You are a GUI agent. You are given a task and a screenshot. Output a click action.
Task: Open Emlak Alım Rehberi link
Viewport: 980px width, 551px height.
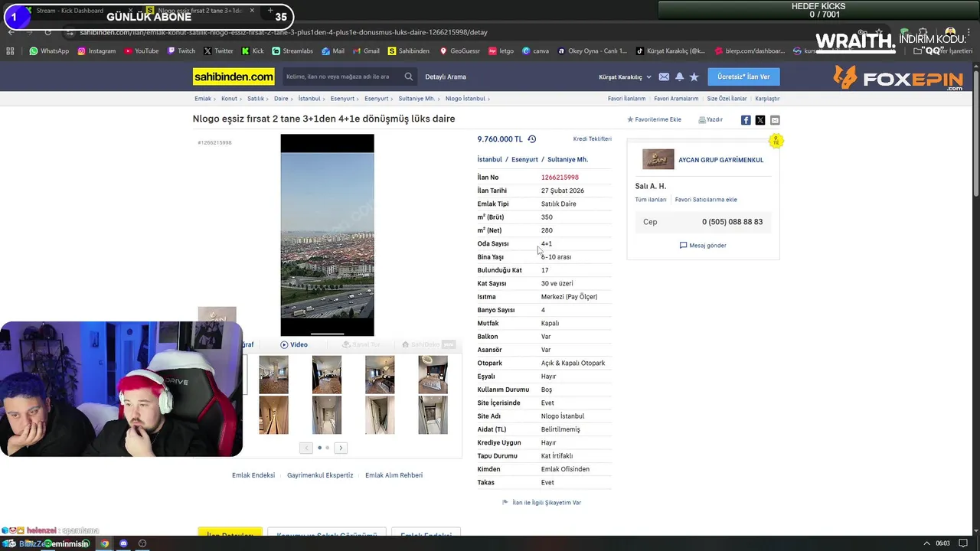coord(394,475)
